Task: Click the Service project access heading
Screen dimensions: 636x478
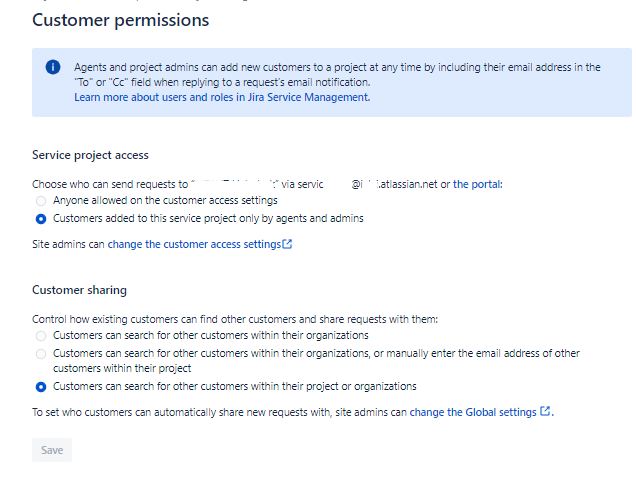Action: (x=90, y=155)
